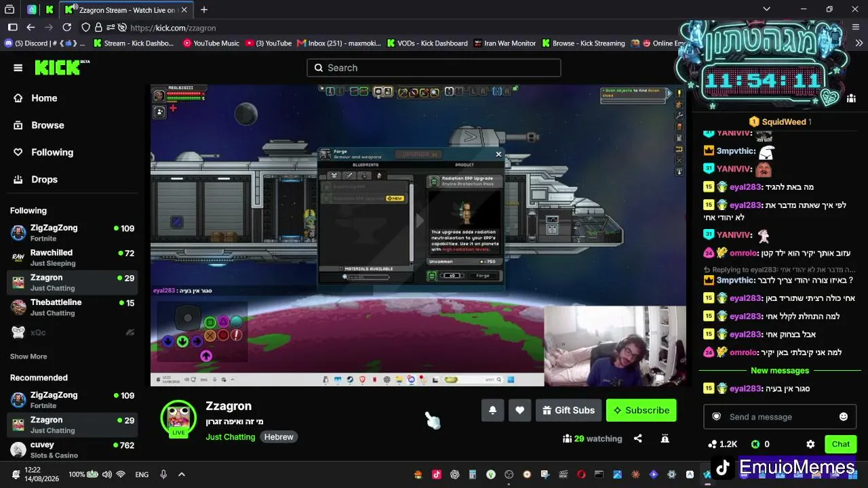Open Iran War Monitor bookmark
This screenshot has height=488, width=868.
click(x=505, y=43)
